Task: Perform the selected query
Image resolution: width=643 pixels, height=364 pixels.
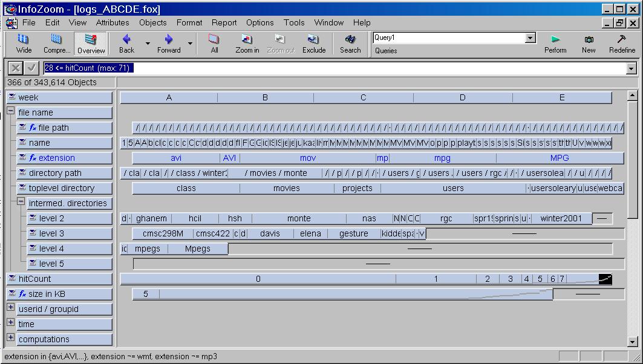Action: click(555, 43)
